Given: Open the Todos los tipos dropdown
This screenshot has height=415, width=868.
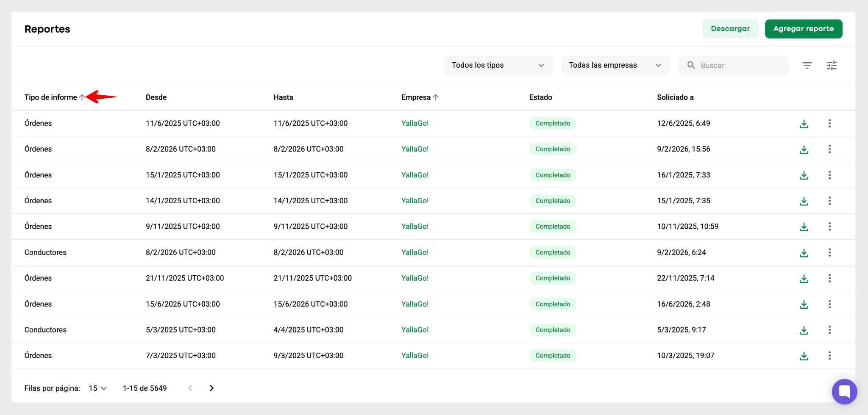Looking at the screenshot, I should pyautogui.click(x=498, y=65).
